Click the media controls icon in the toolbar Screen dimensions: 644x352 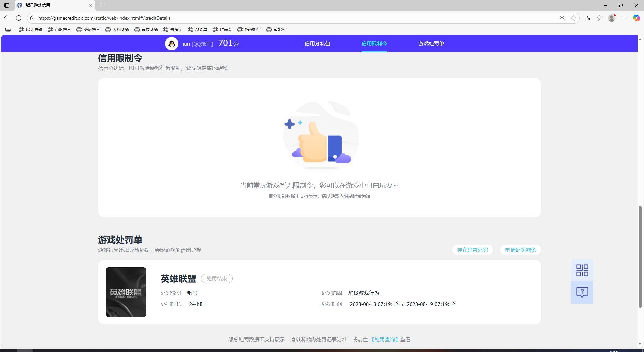click(x=588, y=18)
